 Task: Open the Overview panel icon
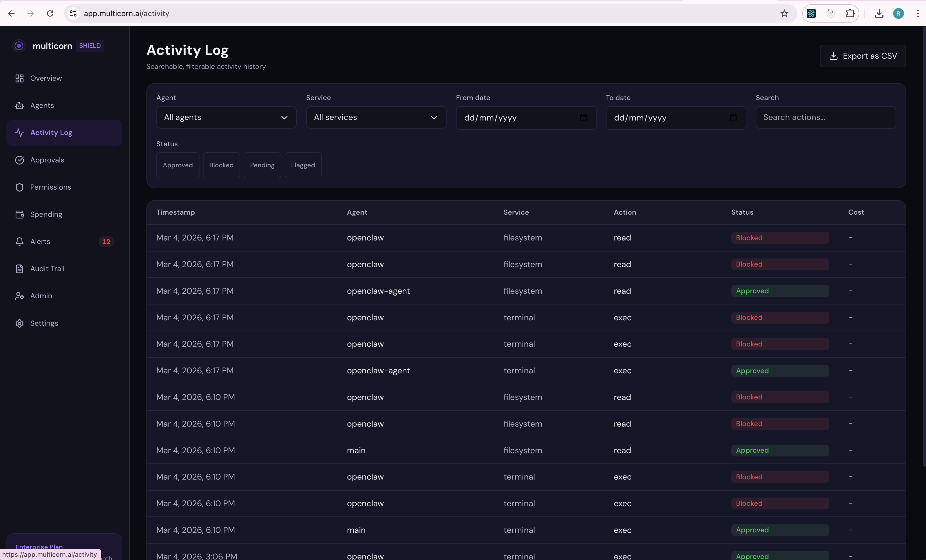coord(20,78)
